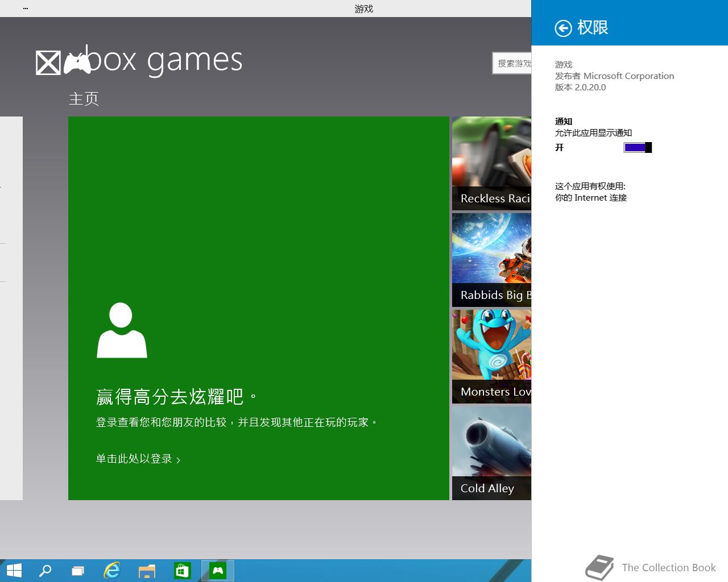Viewport: 728px width, 582px height.
Task: Open the Rabbids Big Bang game tile
Action: point(491,260)
